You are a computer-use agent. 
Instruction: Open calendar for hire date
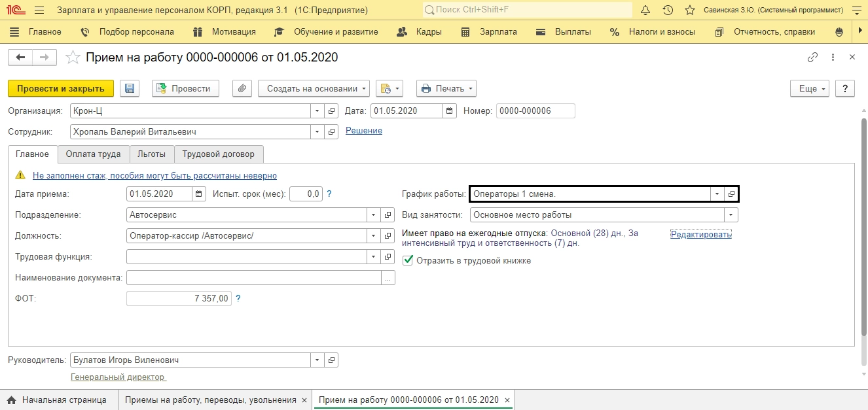click(199, 194)
